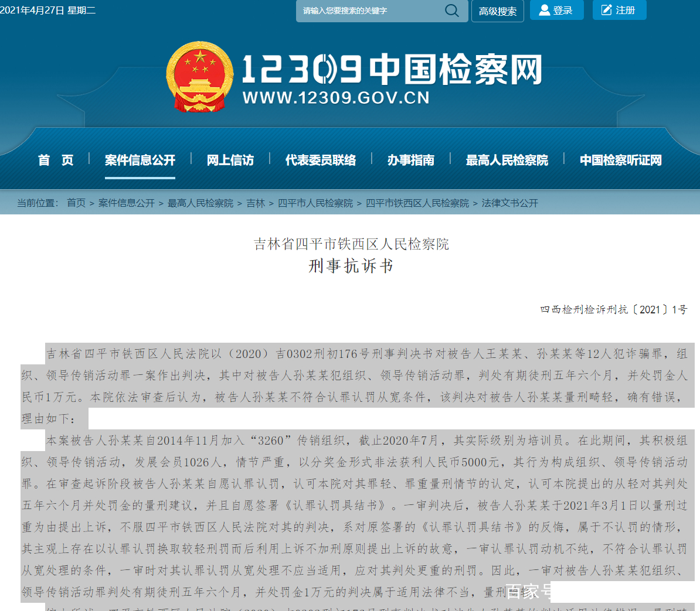This screenshot has height=611, width=700.
Task: Open 网上信访 navigation item
Action: (x=230, y=160)
